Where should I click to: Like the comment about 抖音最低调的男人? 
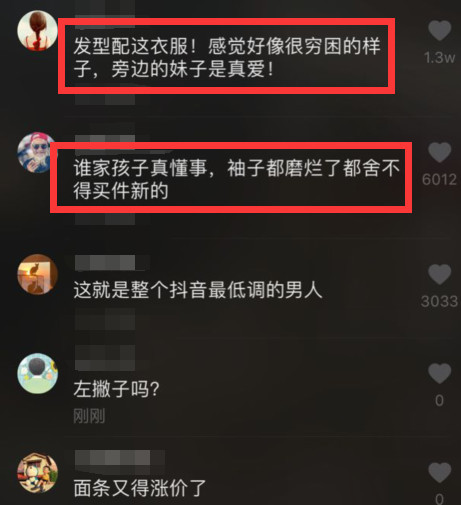coord(439,274)
